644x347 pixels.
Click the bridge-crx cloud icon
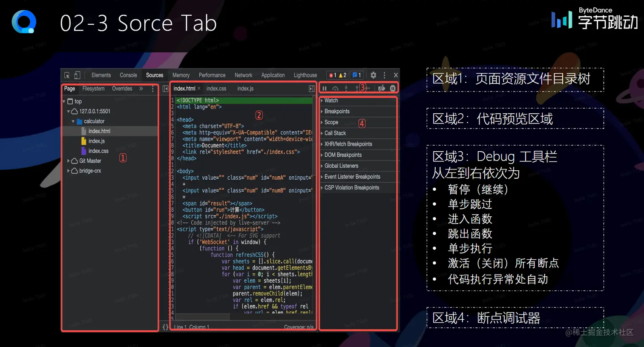[x=75, y=171]
